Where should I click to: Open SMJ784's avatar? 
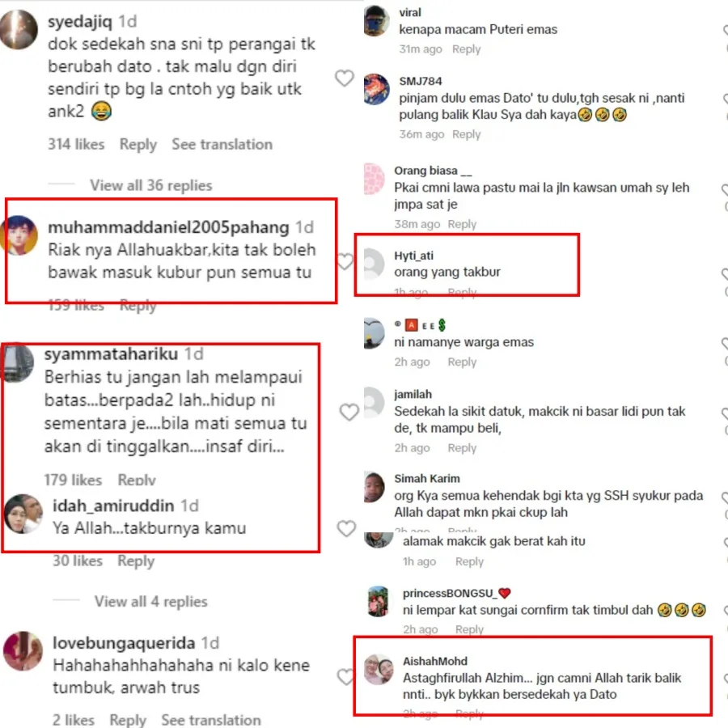tap(376, 89)
